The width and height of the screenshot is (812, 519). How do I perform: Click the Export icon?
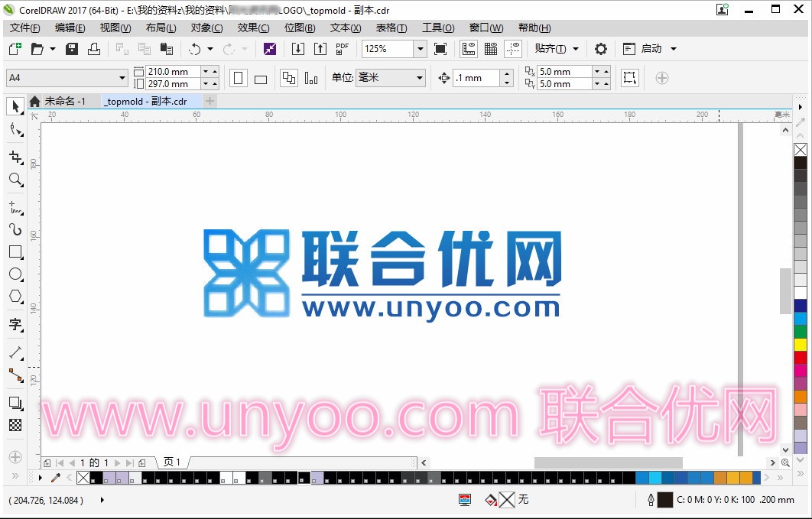[320, 49]
